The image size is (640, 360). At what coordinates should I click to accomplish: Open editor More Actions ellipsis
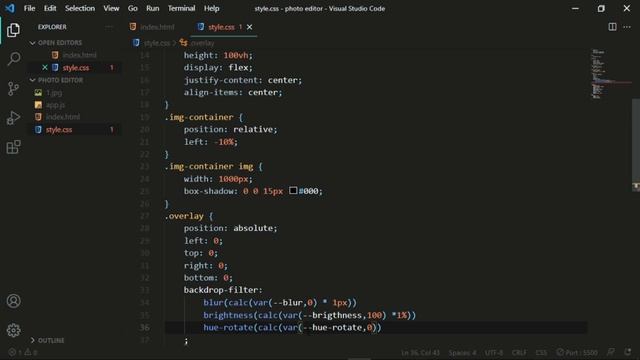pyautogui.click(x=627, y=27)
